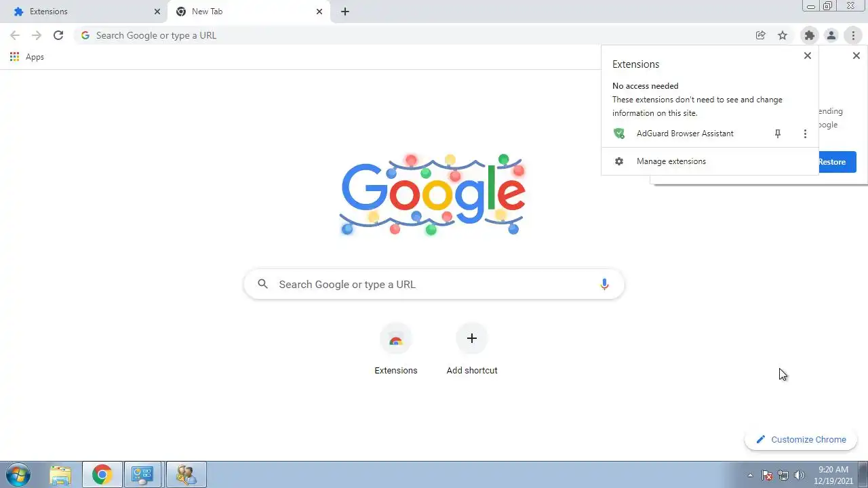The width and height of the screenshot is (868, 488).
Task: Open the Control Panel taskbar icon
Action: point(142,474)
